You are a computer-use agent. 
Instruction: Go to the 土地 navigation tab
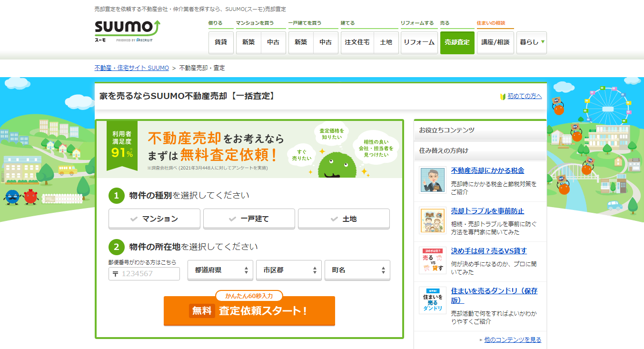tap(386, 42)
